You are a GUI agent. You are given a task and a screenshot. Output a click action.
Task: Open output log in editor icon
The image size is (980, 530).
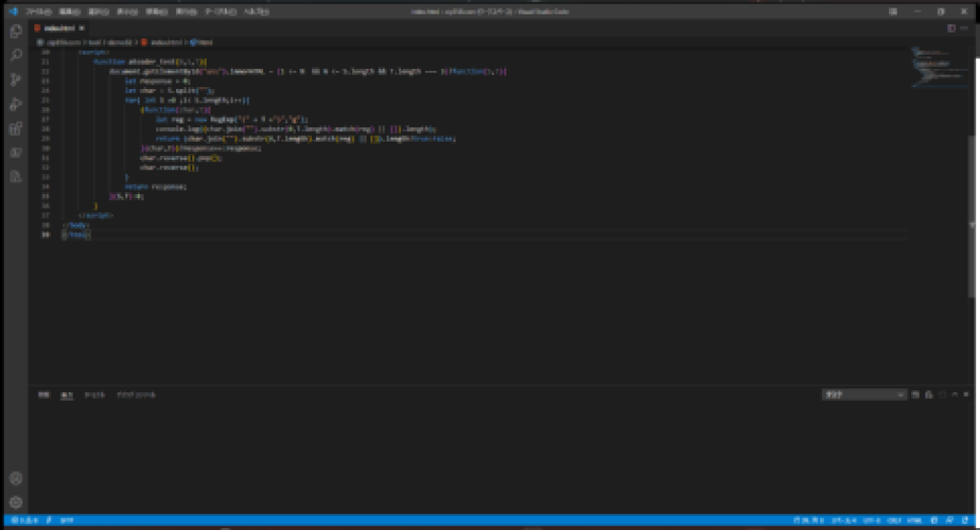[x=942, y=395]
